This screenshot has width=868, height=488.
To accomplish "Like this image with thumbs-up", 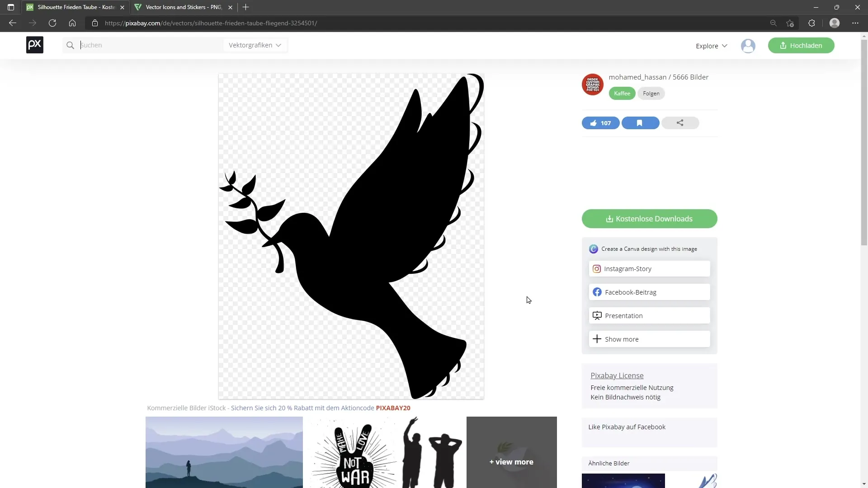I will [600, 123].
